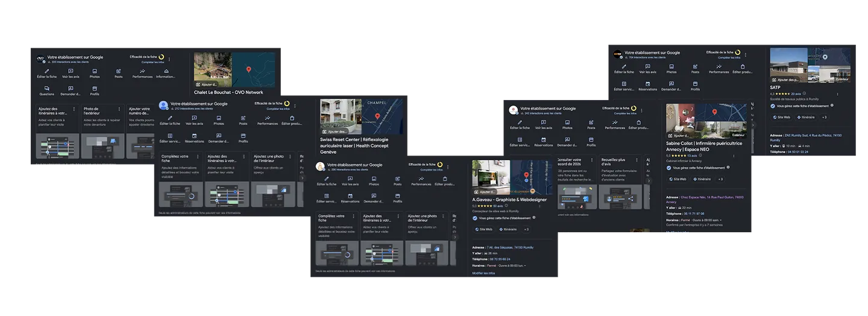Image resolution: width=868 pixels, height=316 pixels.
Task: Open three-dot menu in Chalet Le Bouchat header
Action: 169,59
